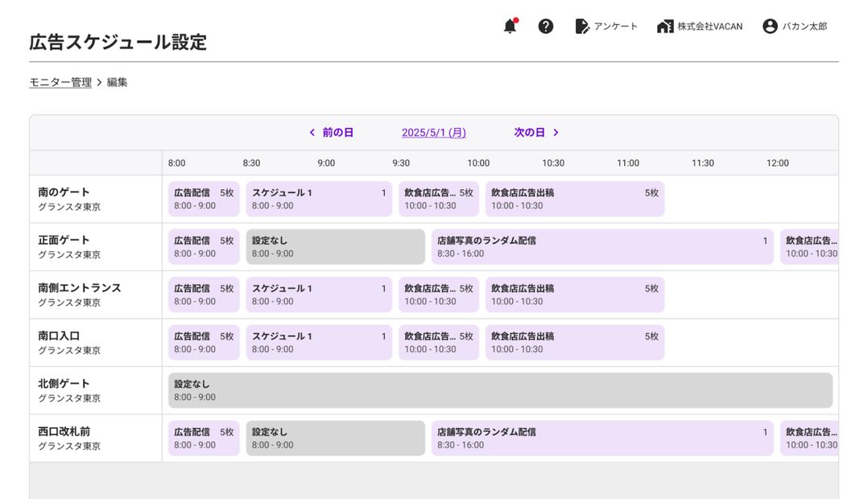868x499 pixels.
Task: Select 設定なし block in 西口改札前 row
Action: coord(336,438)
